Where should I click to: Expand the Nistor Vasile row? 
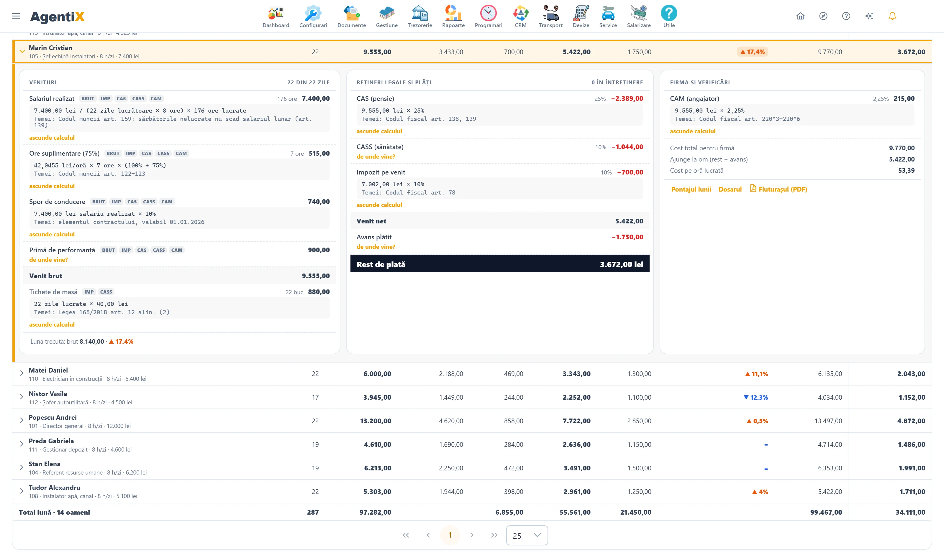click(x=22, y=397)
